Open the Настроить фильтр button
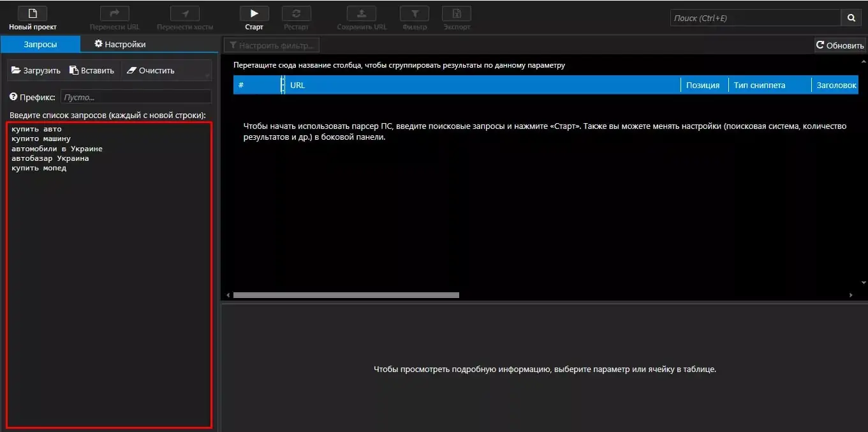Viewport: 868px width, 432px height. point(272,45)
